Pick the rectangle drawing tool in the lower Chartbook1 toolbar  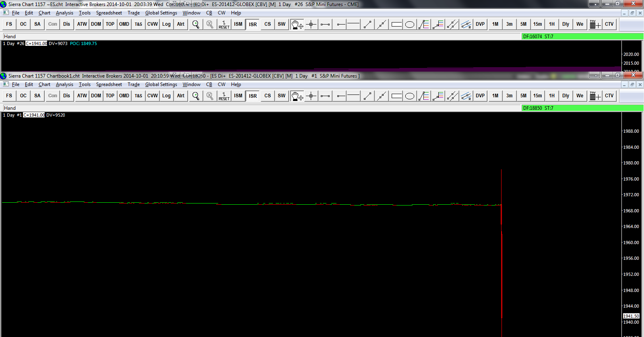point(396,96)
